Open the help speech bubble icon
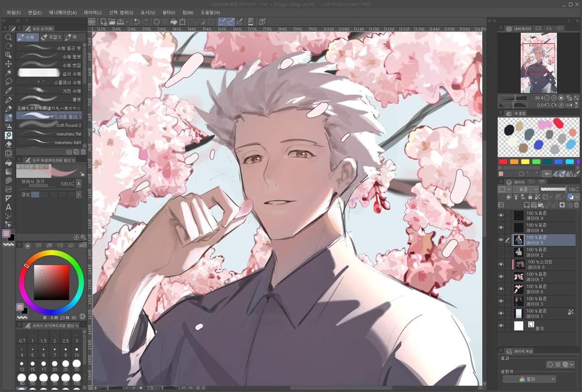The image size is (582, 392). point(262,22)
